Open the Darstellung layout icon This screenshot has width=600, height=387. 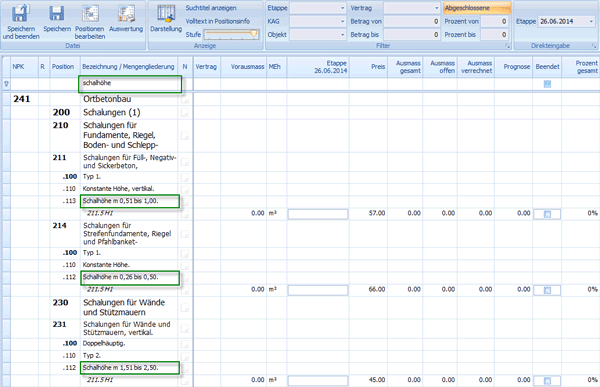coord(166,13)
